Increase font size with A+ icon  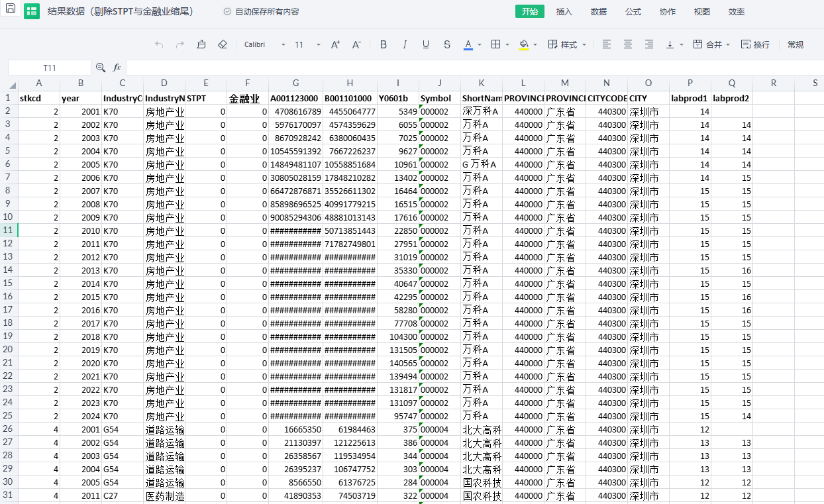pyautogui.click(x=335, y=44)
